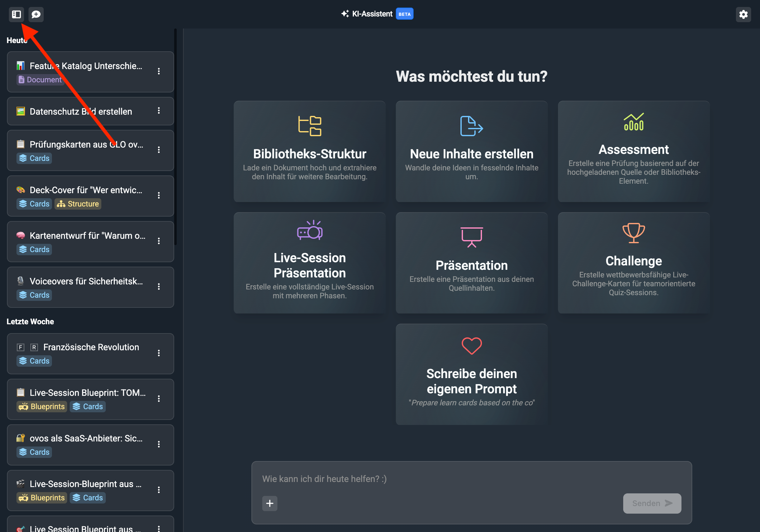Screen dimensions: 760x532
Task: Open options menu for Datenschutz Bild erstellen
Action: [x=159, y=111]
